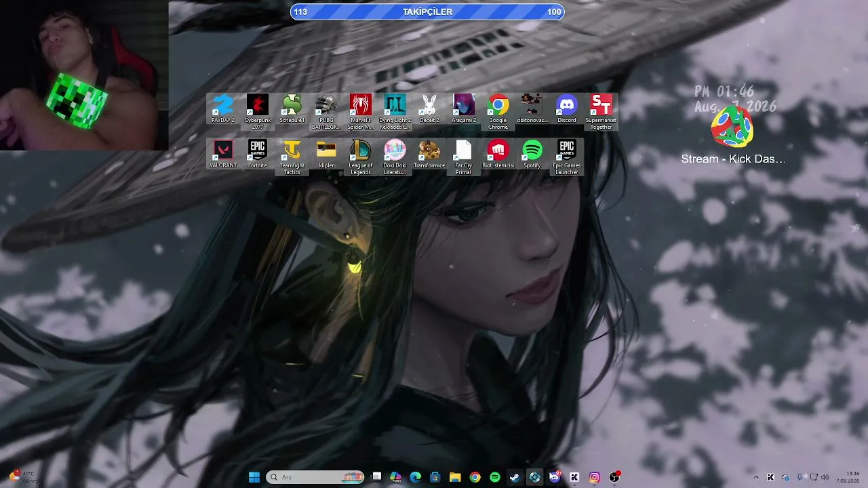The image size is (868, 488).
Task: Open the Kick app on the taskbar
Action: click(x=574, y=477)
